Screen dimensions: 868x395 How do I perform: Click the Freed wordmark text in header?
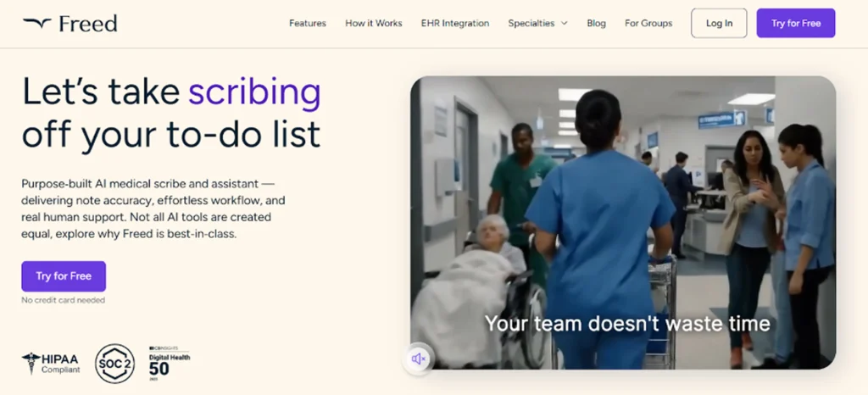click(88, 24)
